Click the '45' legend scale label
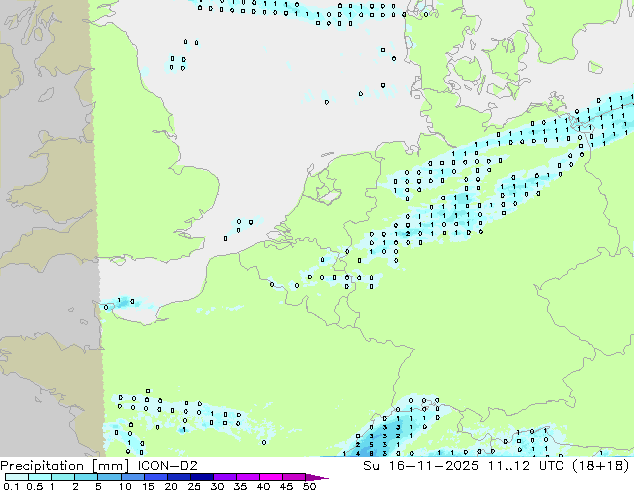This screenshot has width=634, height=490. click(286, 486)
